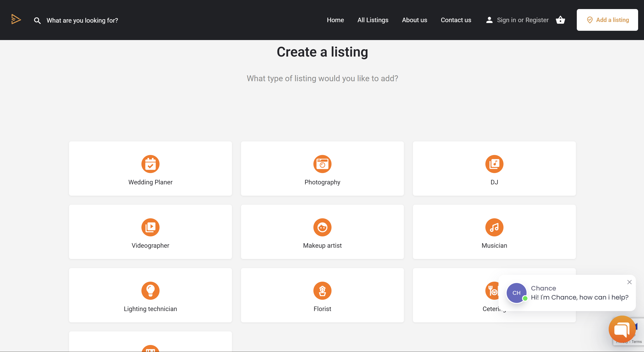Pick the Videographer play icon
This screenshot has height=352, width=644.
click(x=150, y=227)
